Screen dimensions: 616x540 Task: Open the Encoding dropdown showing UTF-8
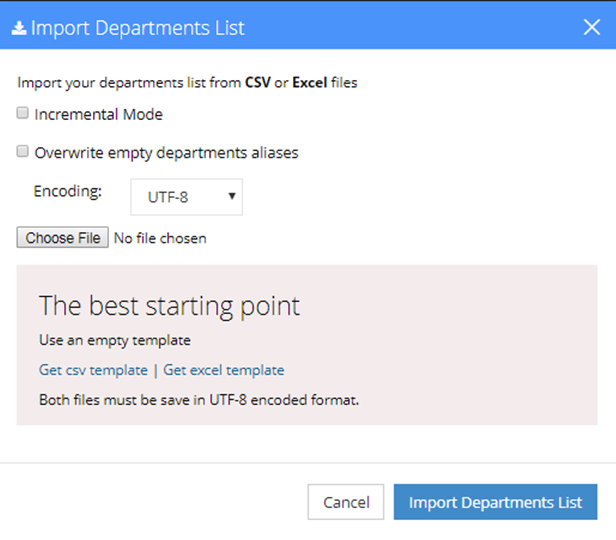point(186,197)
